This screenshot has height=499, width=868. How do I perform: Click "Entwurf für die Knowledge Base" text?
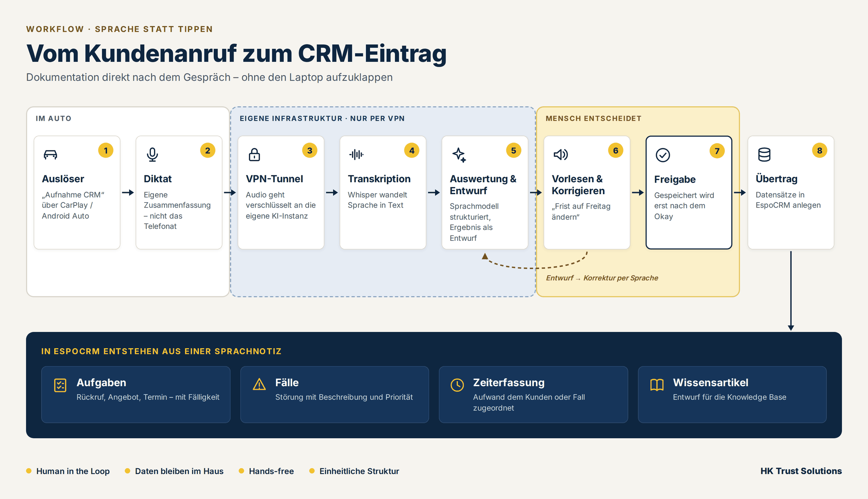point(729,397)
